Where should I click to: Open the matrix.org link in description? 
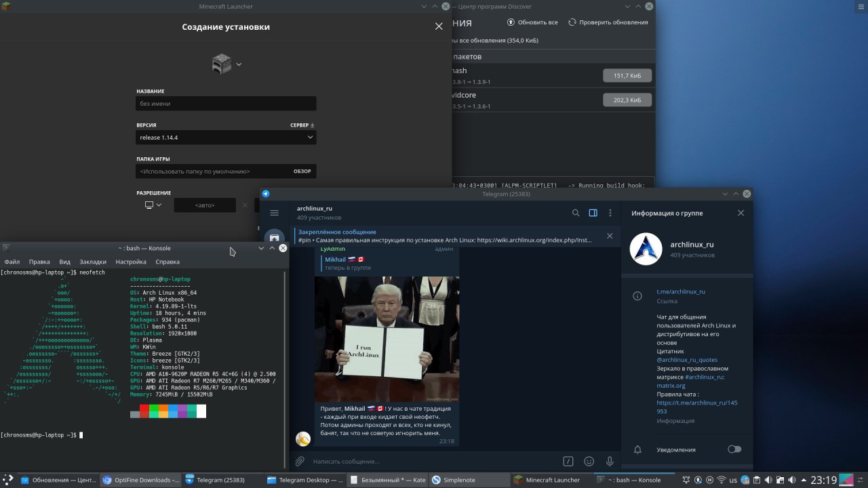[671, 386]
